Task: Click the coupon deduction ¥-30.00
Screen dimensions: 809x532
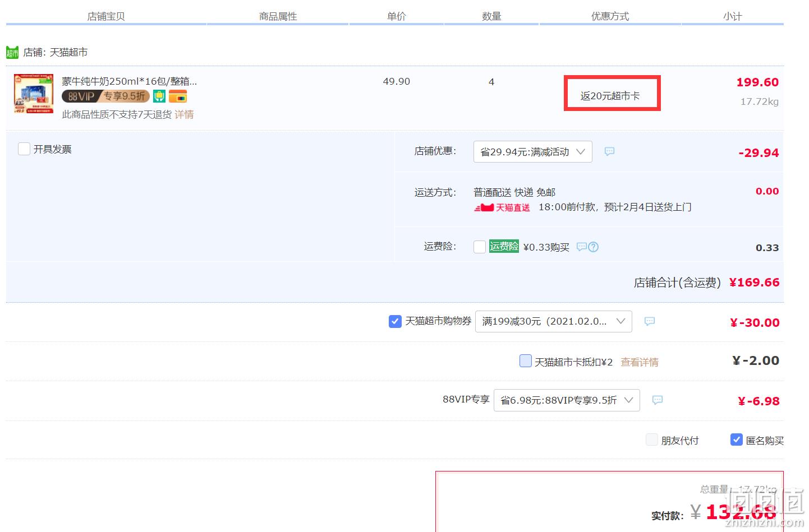Action: click(755, 322)
